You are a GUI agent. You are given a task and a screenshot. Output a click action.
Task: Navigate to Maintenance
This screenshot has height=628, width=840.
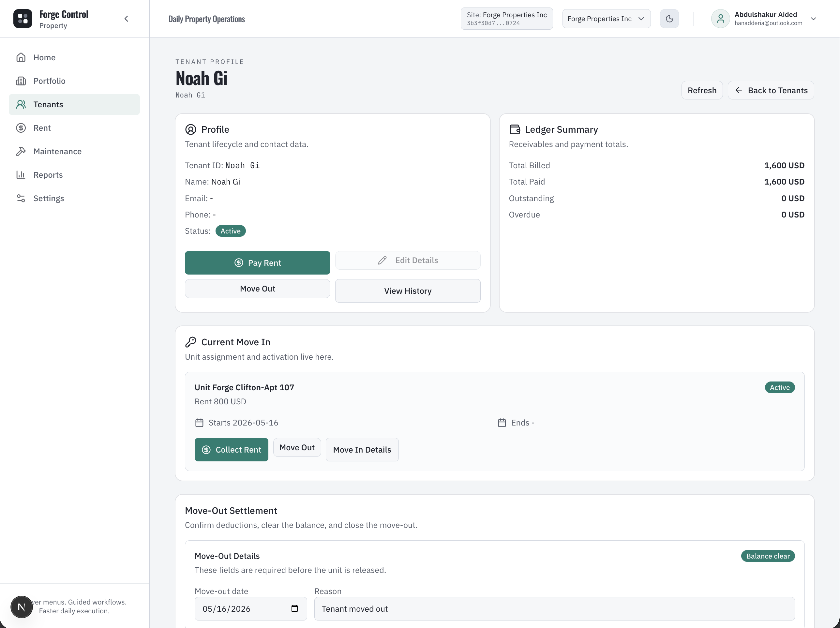74,152
